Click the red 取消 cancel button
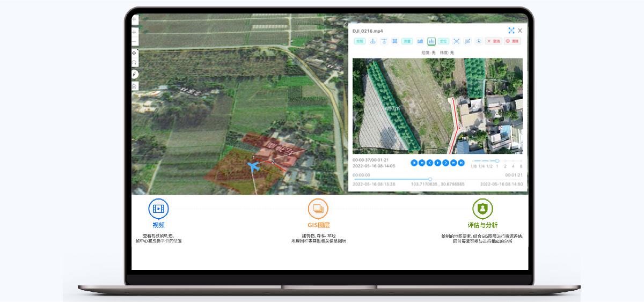Image resolution: width=644 pixels, height=302 pixels. tap(493, 41)
